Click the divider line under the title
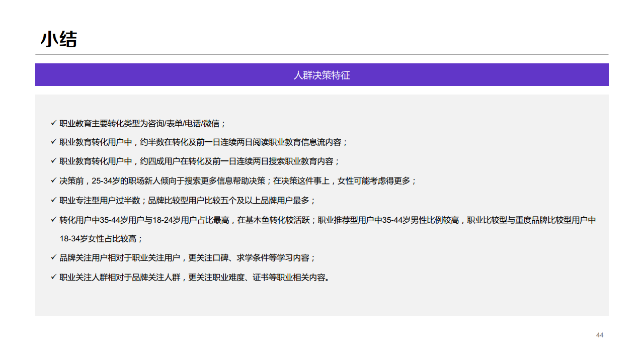 [x=322, y=52]
